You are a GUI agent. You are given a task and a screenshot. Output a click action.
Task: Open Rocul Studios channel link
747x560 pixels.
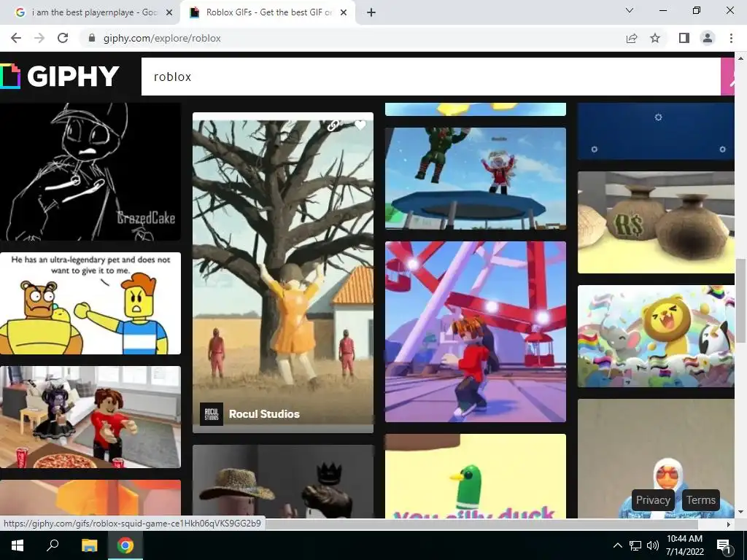pos(264,414)
